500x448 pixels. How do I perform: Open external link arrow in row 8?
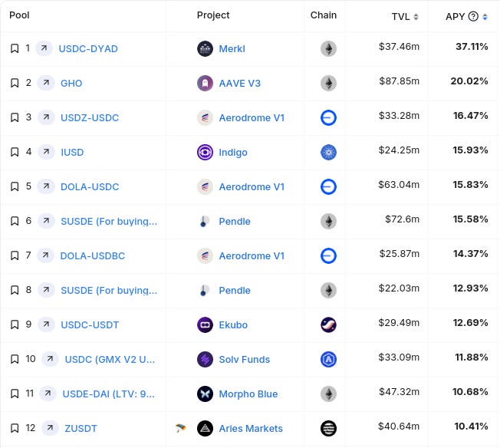(x=46, y=290)
